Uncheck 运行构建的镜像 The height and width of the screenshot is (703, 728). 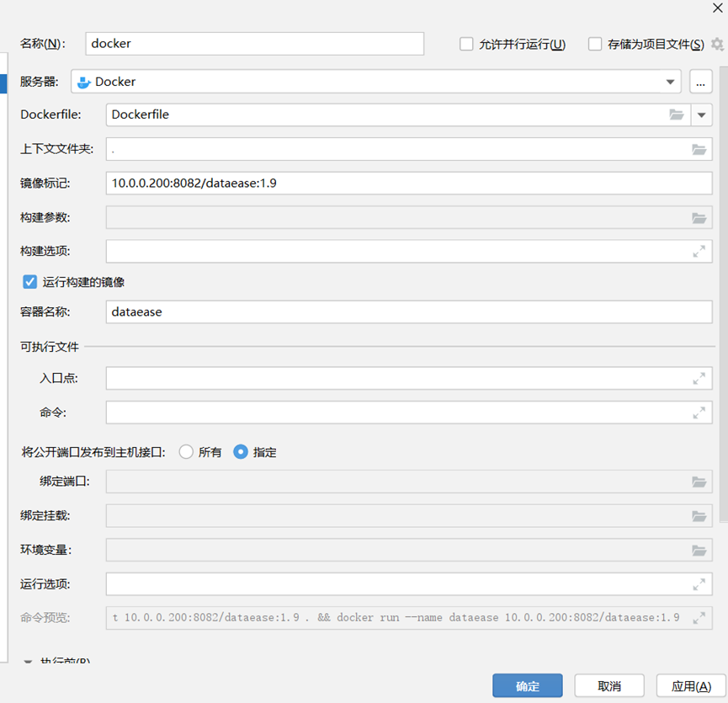point(29,282)
